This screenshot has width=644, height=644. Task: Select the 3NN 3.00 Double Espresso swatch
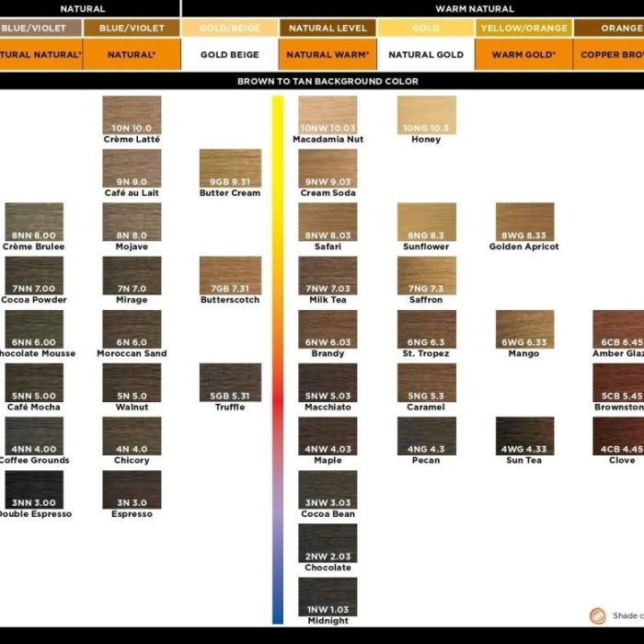34,489
